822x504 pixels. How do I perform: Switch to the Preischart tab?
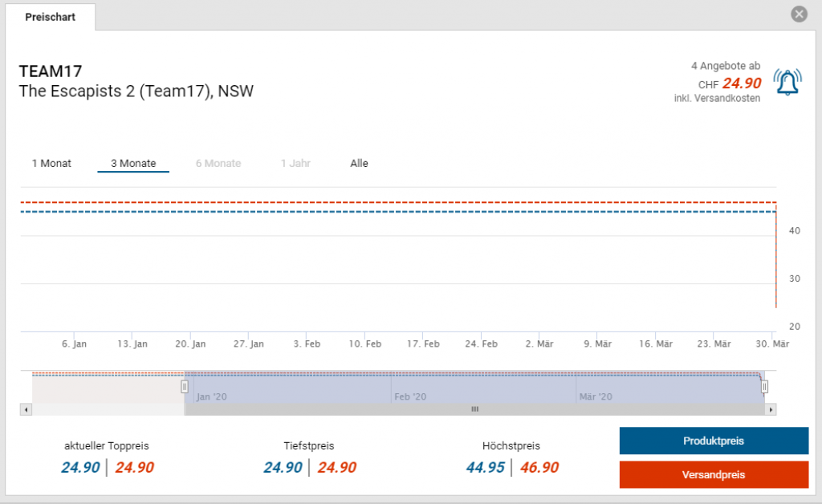point(50,17)
